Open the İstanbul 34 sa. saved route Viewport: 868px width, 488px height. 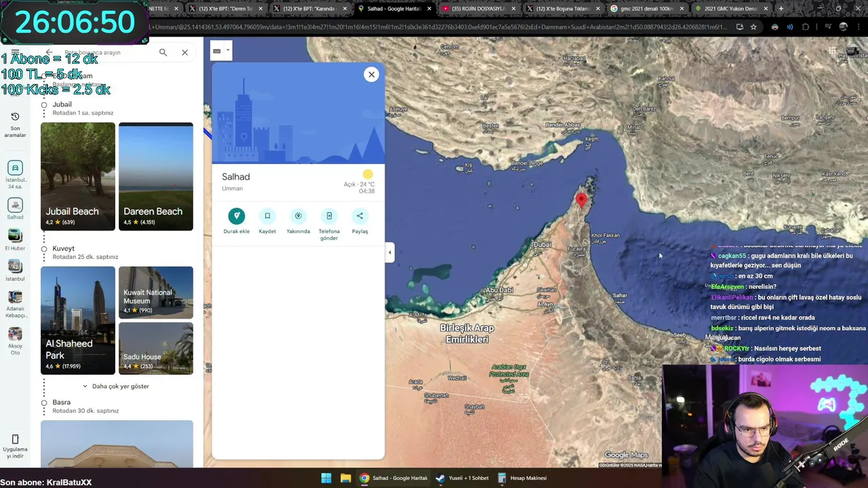(x=15, y=175)
